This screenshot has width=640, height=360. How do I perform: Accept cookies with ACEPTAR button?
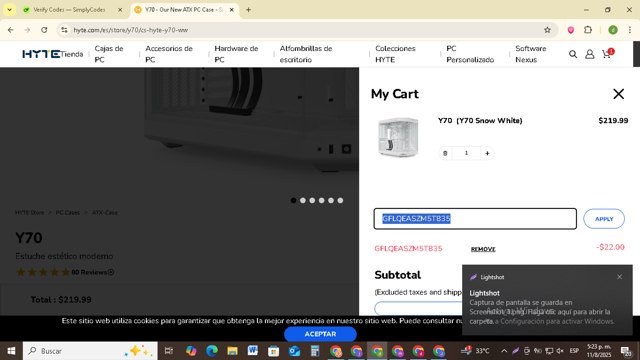(x=320, y=334)
